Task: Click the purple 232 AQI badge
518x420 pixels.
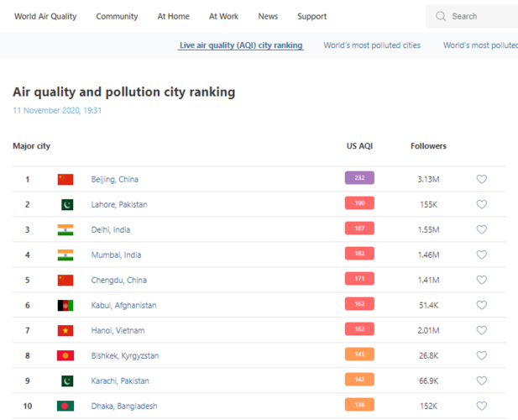Action: [x=359, y=178]
